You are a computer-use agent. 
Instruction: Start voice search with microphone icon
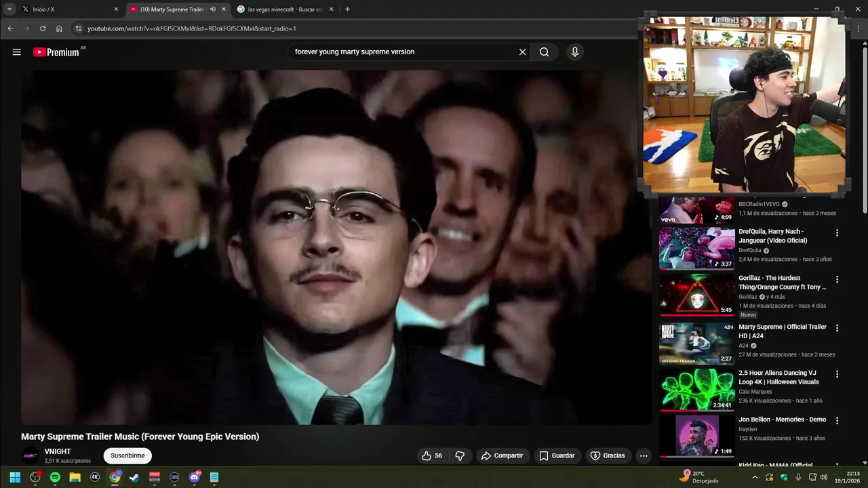tap(575, 52)
